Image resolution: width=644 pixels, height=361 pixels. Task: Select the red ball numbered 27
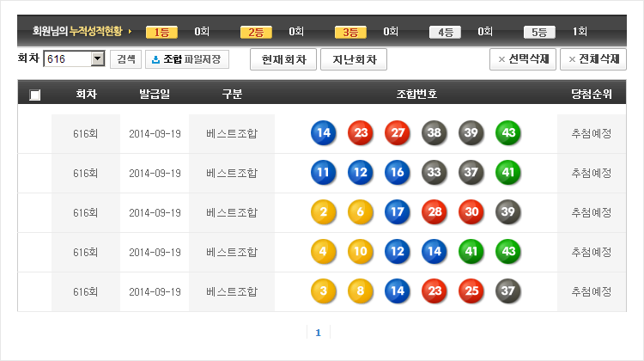pyautogui.click(x=398, y=133)
